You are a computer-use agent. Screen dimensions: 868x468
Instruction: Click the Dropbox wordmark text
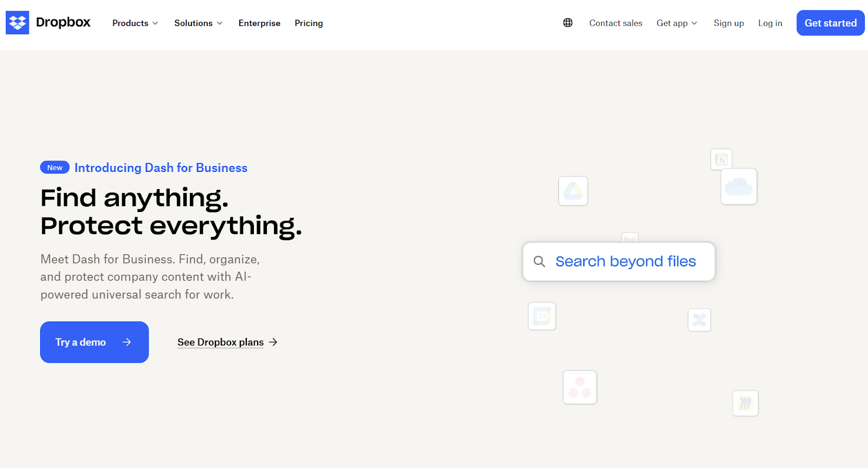coord(63,22)
